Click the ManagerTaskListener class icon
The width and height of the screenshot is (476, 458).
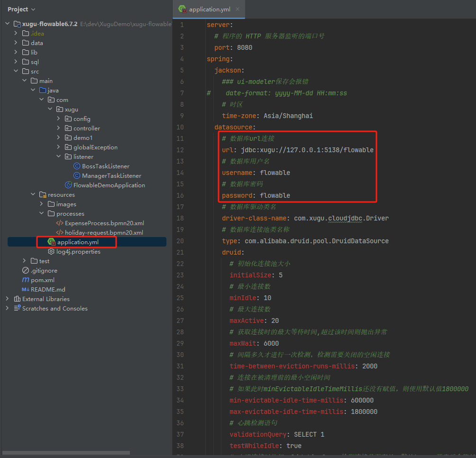click(76, 176)
